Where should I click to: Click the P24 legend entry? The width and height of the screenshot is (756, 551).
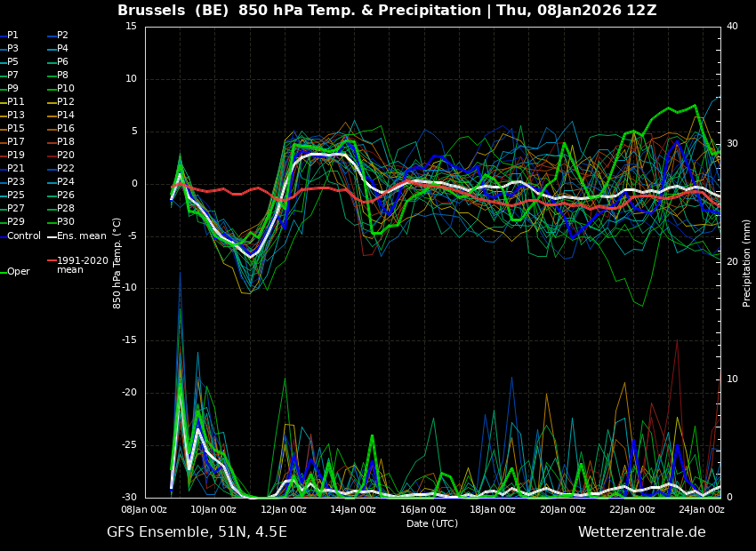point(66,182)
